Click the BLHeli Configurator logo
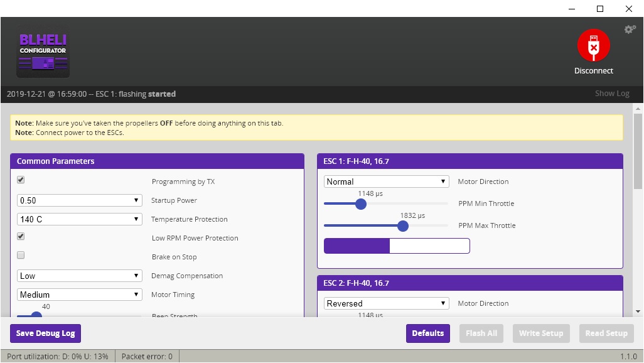644x363 pixels. coord(43,51)
